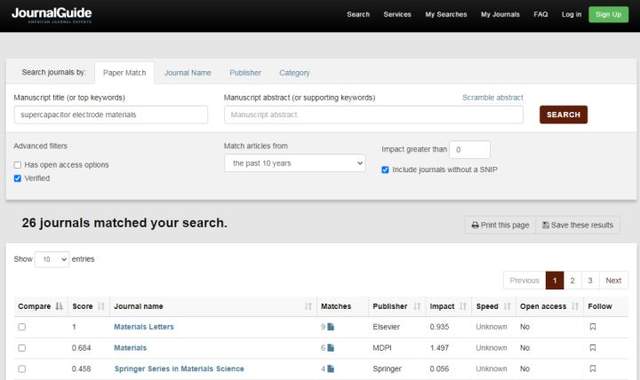Click Scramble abstract link
This screenshot has width=640, height=380.
pyautogui.click(x=493, y=98)
